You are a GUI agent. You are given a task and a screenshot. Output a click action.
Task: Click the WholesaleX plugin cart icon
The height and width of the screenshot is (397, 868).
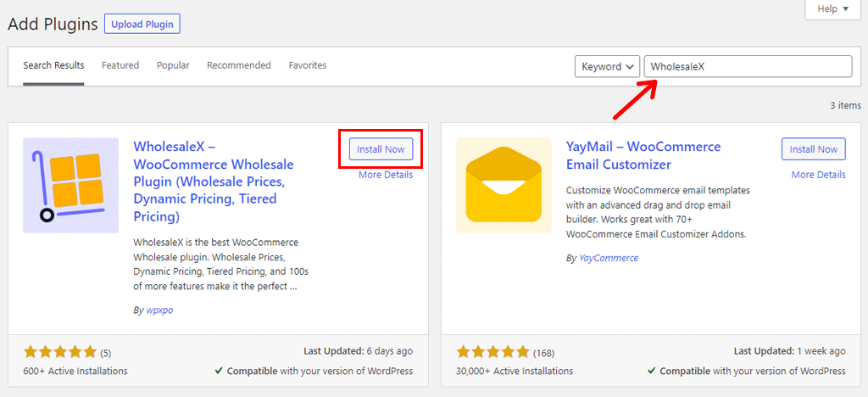[71, 186]
